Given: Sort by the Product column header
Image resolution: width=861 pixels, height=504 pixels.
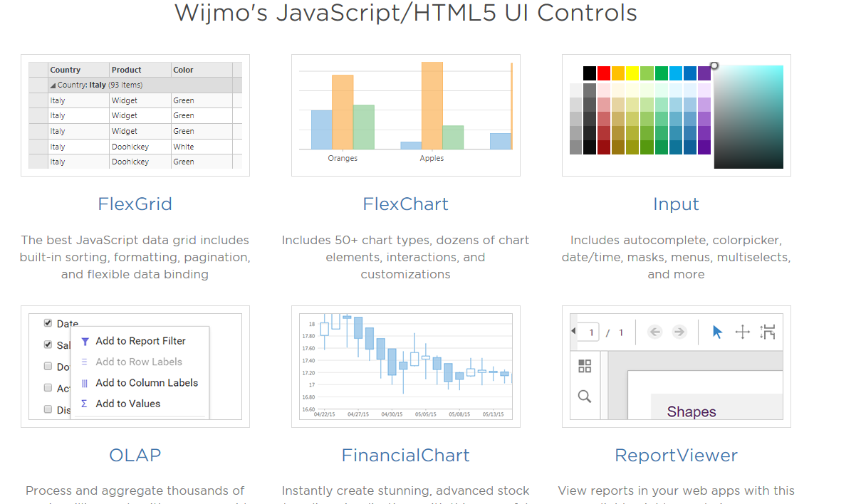Looking at the screenshot, I should (140, 70).
